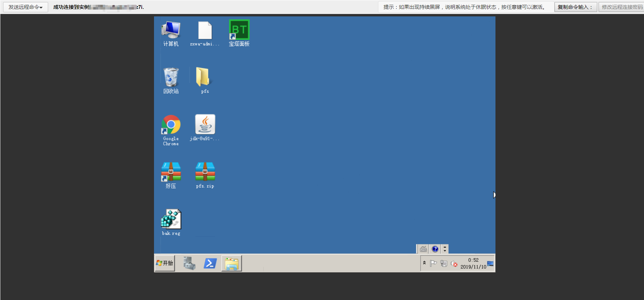The height and width of the screenshot is (300, 644).
Task: Select the zxwa-admi file icon
Action: (205, 33)
